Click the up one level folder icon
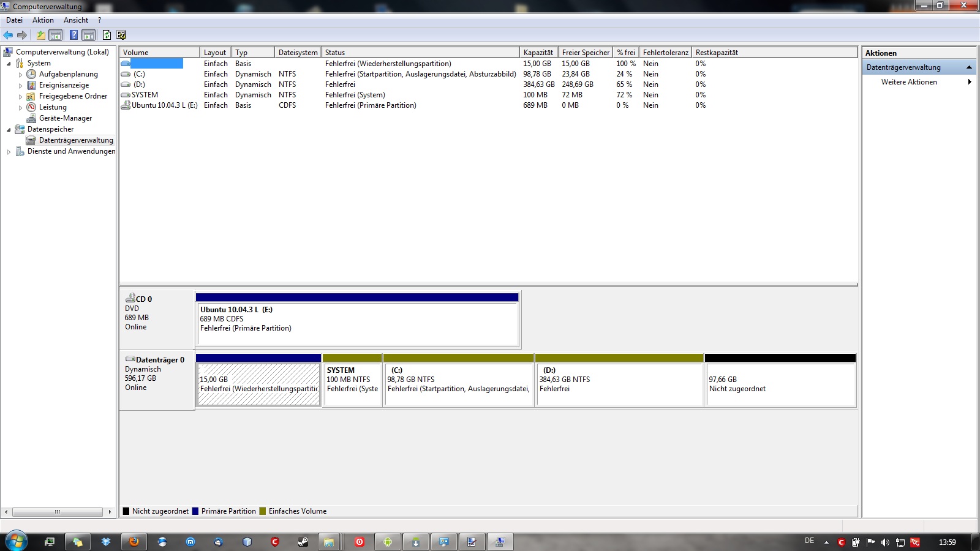Screen dimensions: 980x551 click(40, 36)
